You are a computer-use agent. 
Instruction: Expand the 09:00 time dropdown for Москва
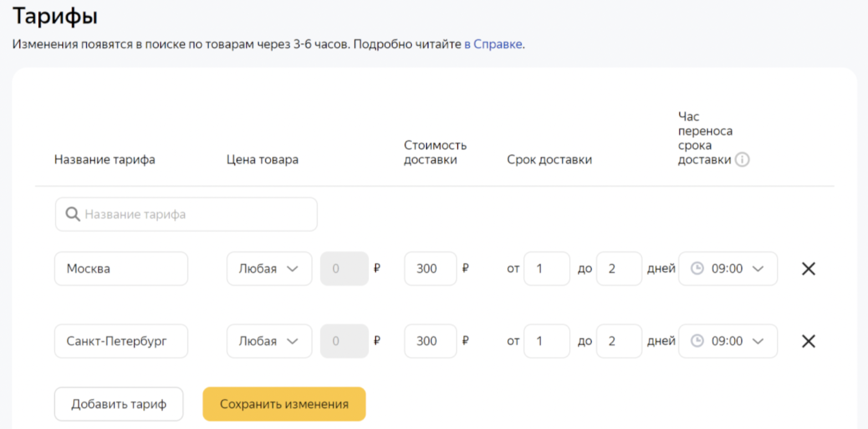point(757,269)
